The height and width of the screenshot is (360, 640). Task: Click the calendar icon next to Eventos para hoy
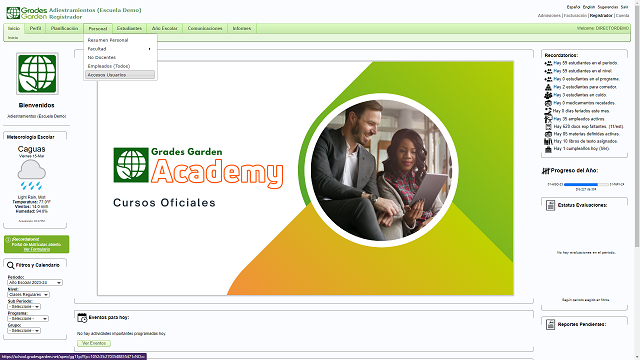pos(82,318)
